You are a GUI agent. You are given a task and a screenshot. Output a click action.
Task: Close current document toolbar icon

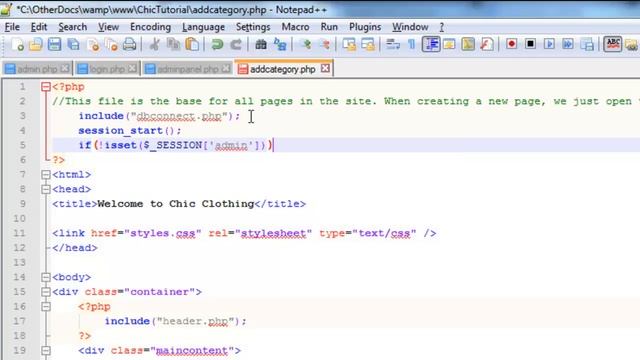click(93, 44)
